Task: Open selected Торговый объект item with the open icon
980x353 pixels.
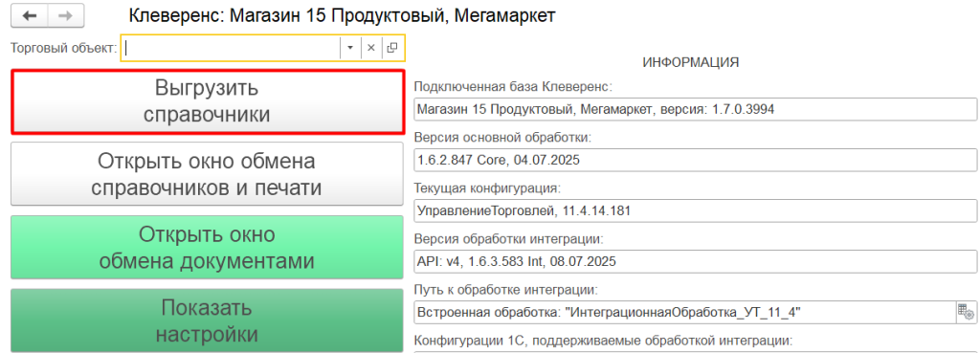Action: 391,48
